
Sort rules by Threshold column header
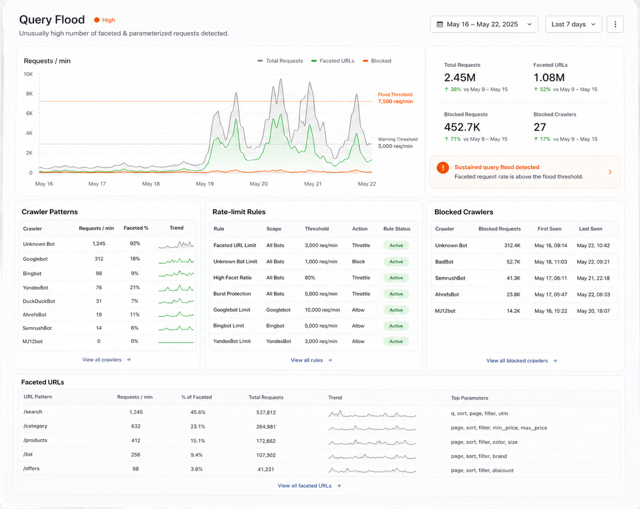[317, 229]
